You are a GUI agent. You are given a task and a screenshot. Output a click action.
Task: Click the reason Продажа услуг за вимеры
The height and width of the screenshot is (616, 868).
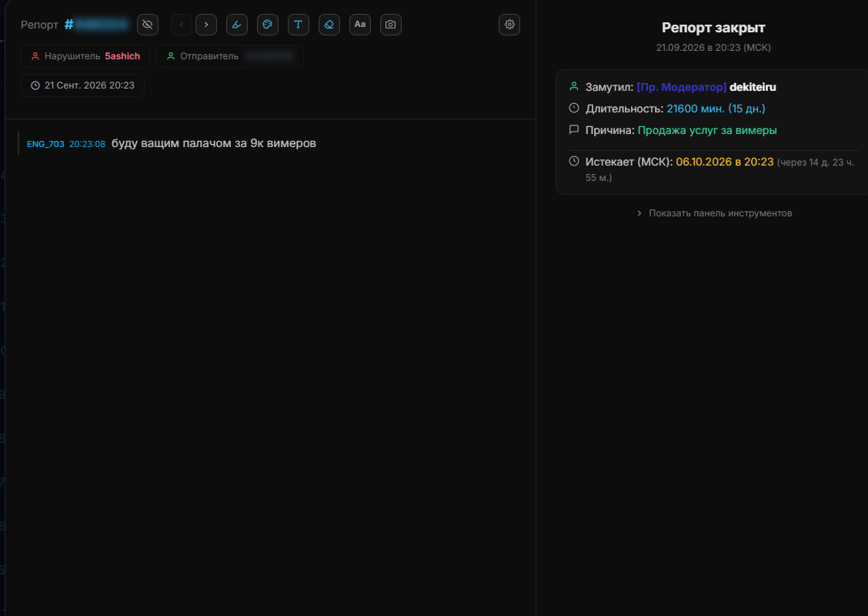[707, 130]
